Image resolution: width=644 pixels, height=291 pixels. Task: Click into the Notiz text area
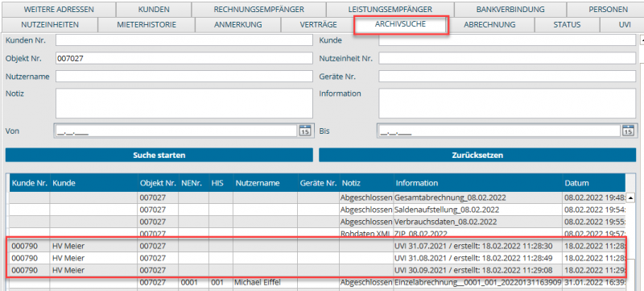pyautogui.click(x=184, y=103)
